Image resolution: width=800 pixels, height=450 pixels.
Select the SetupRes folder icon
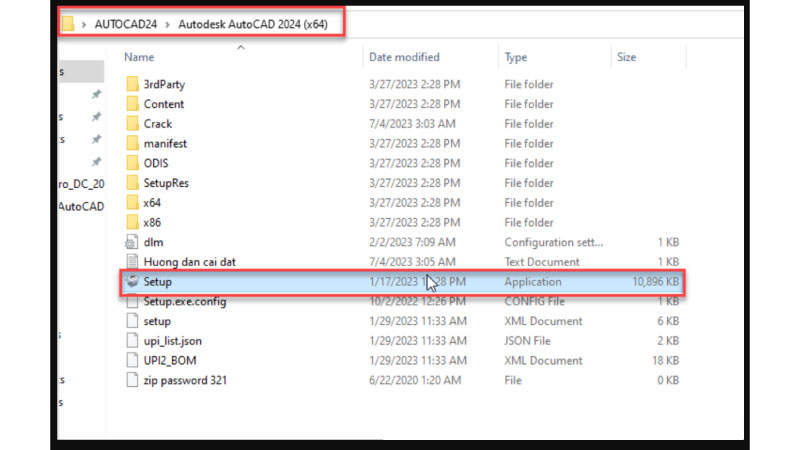click(x=132, y=183)
